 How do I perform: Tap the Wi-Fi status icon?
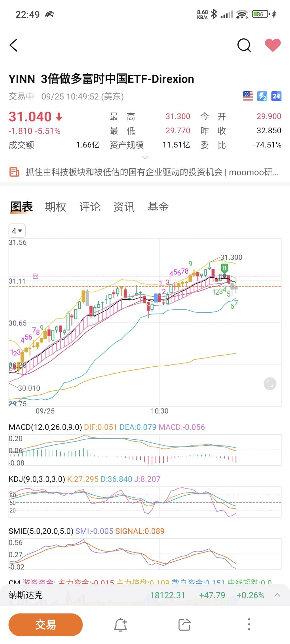click(242, 14)
